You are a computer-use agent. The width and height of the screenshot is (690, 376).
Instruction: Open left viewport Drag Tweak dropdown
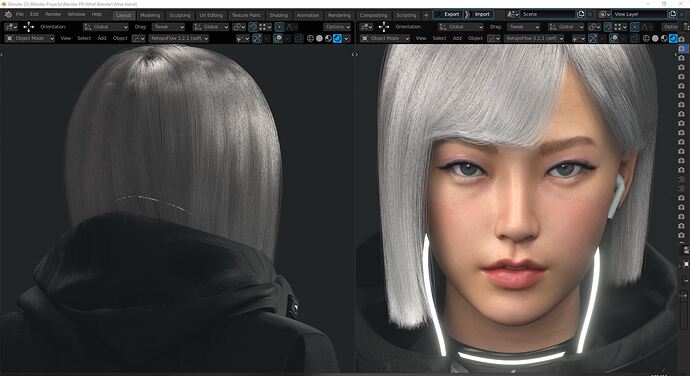168,27
